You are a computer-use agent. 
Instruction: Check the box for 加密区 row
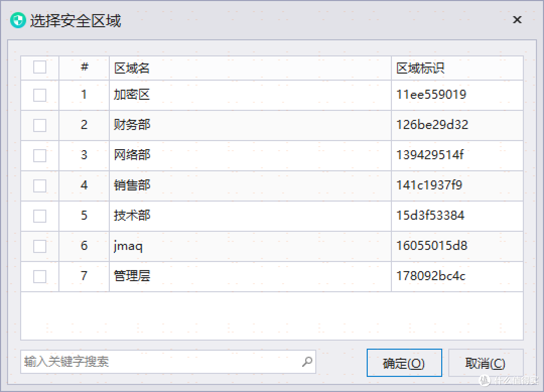[40, 95]
